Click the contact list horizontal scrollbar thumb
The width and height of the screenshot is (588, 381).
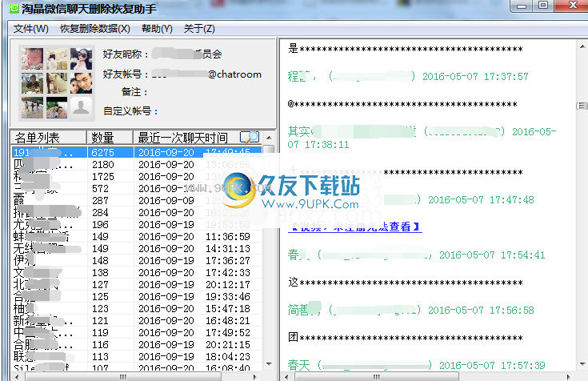pos(123,377)
